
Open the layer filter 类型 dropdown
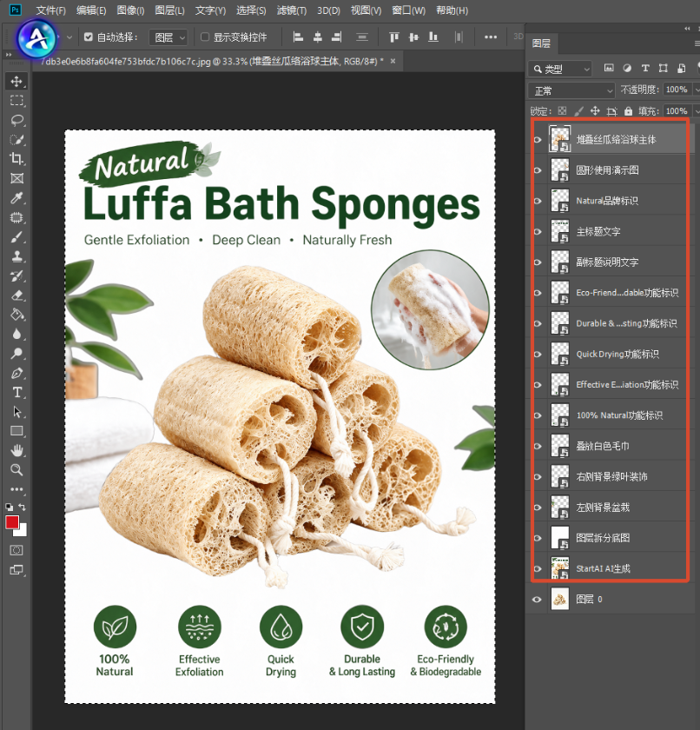point(560,69)
